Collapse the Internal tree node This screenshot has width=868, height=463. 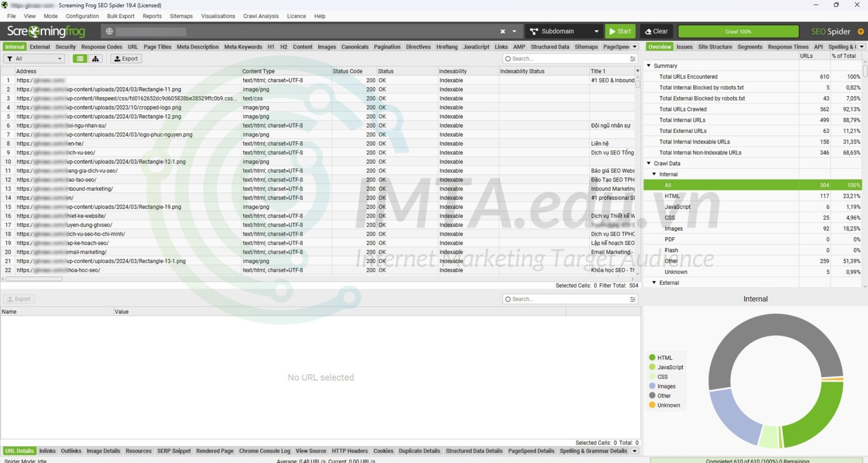654,174
